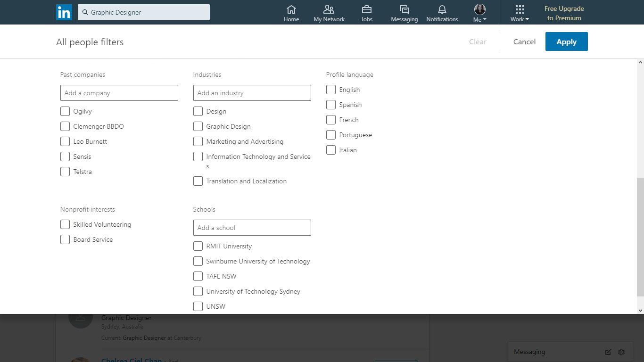Image resolution: width=644 pixels, height=362 pixels.
Task: Click the Work apps grid icon
Action: [x=520, y=9]
